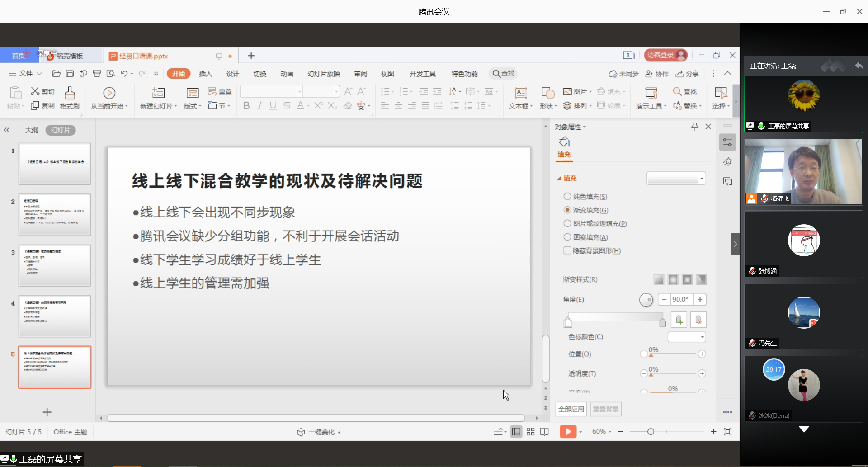Screen dimensions: 868x467
Task: Check hide background graphics (隐藏背景图形)
Action: 567,250
